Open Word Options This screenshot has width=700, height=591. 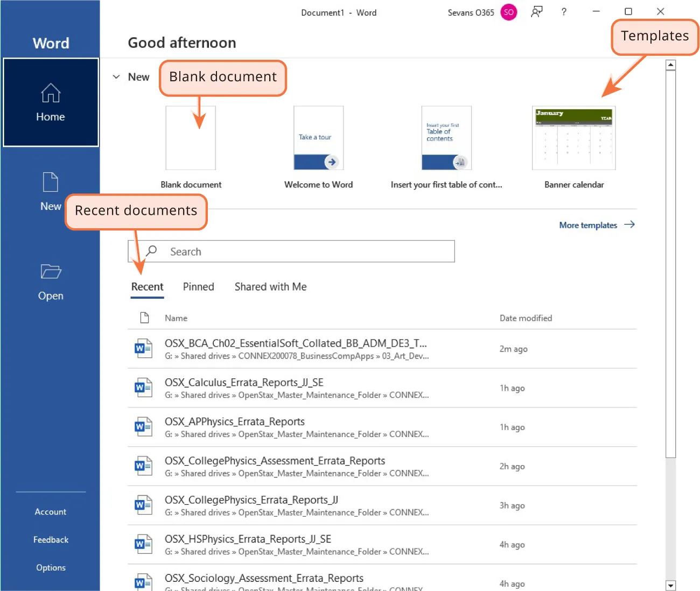pos(50,567)
